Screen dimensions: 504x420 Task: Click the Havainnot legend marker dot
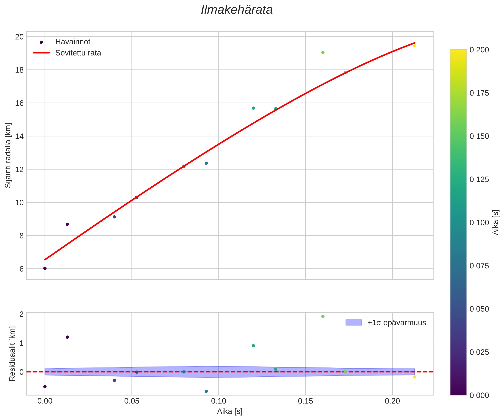tap(41, 42)
